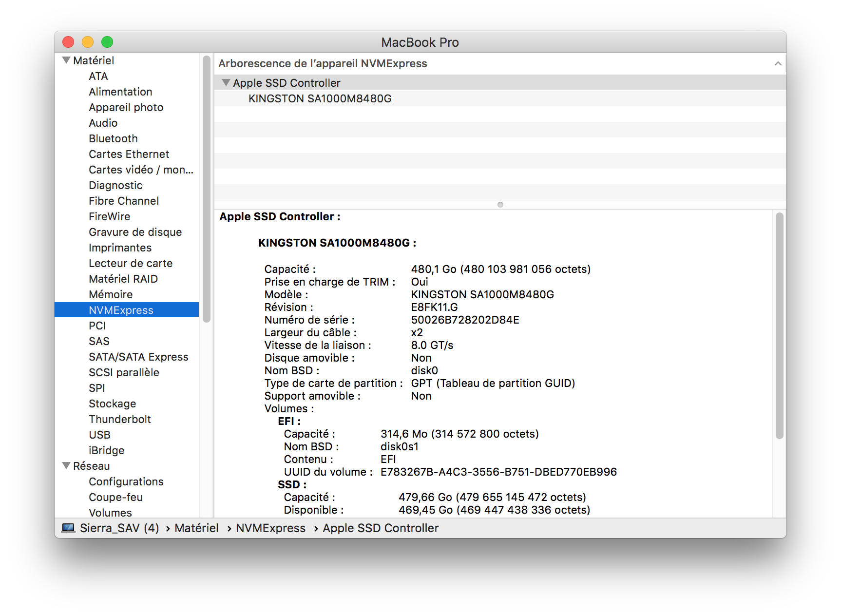Click the Apple SSD Controller details heading
The width and height of the screenshot is (841, 616).
click(x=280, y=216)
